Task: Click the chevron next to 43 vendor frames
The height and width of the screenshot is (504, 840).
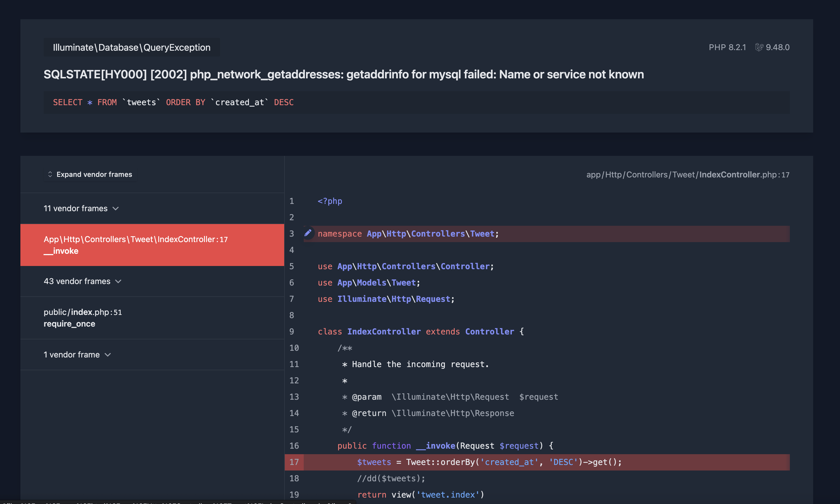Action: (x=118, y=281)
